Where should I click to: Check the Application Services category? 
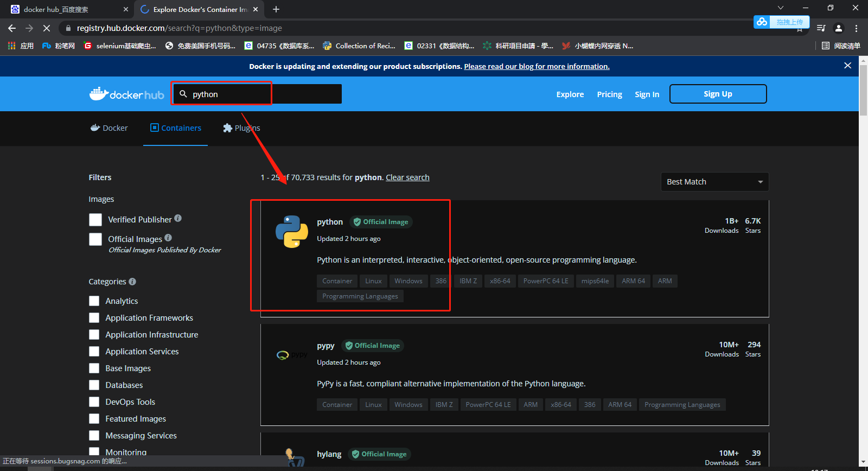(94, 351)
